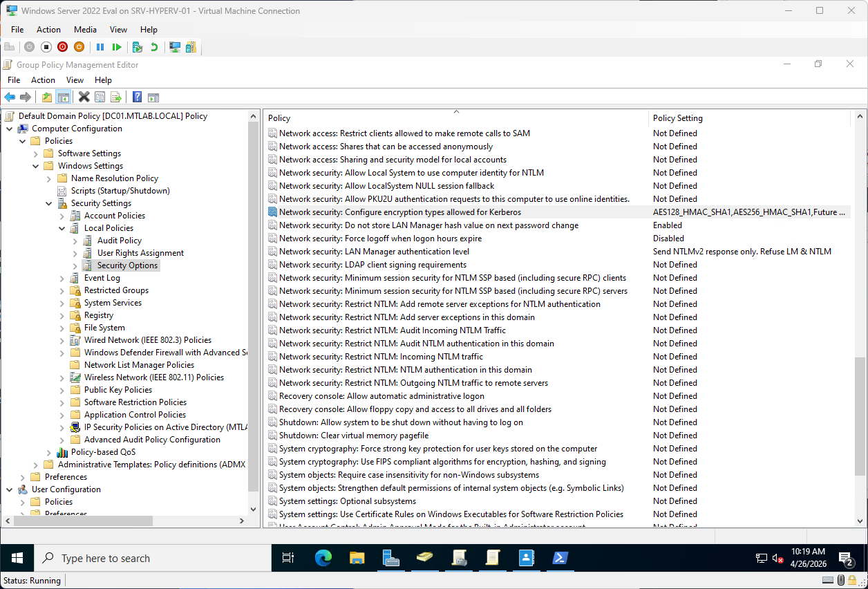Click the Forward arrow in editor toolbar
868x589 pixels.
[26, 97]
